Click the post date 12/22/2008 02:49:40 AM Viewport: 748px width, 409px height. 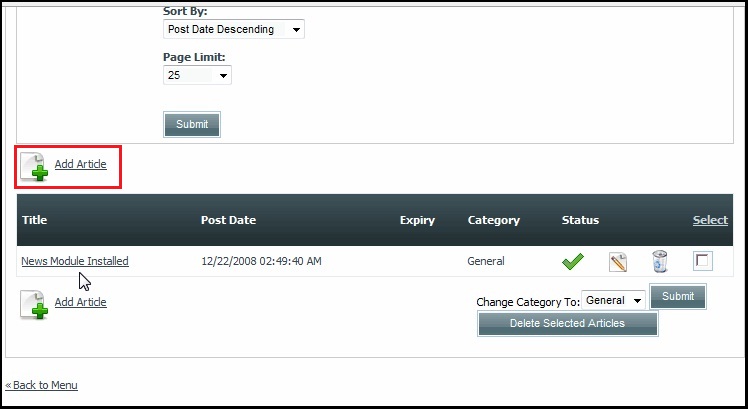coord(261,261)
